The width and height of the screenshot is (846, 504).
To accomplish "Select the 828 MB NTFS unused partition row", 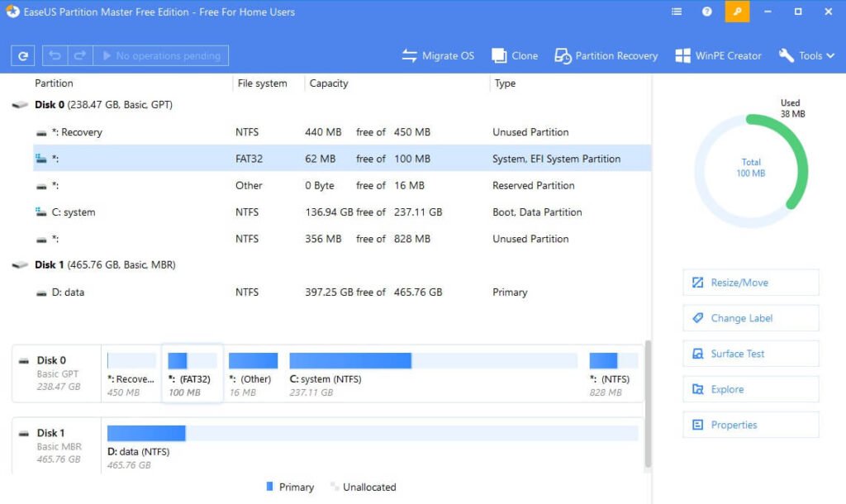I will click(342, 239).
